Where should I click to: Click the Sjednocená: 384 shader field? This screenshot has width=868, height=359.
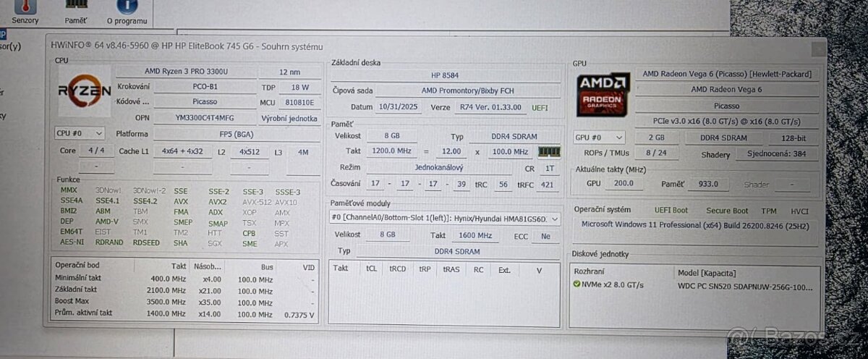(x=778, y=154)
